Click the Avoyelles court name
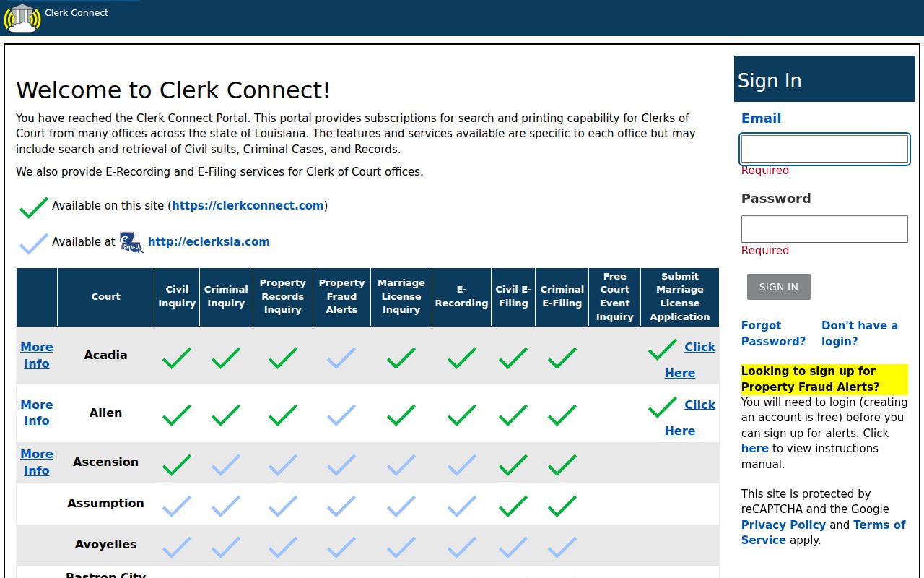 (105, 544)
